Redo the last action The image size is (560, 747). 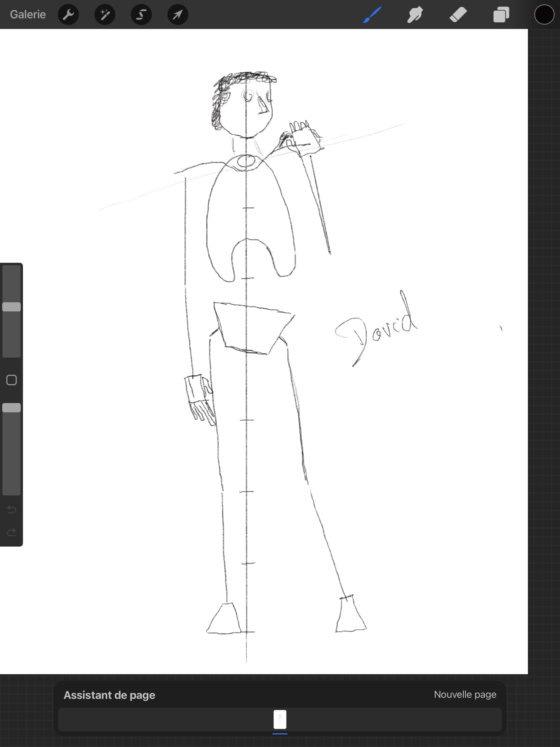click(x=11, y=533)
